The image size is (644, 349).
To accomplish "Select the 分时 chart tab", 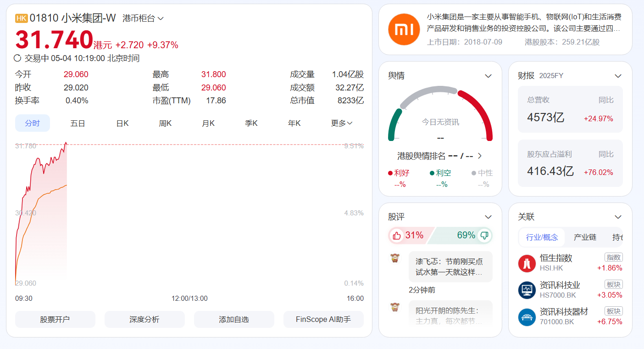I will 33,123.
